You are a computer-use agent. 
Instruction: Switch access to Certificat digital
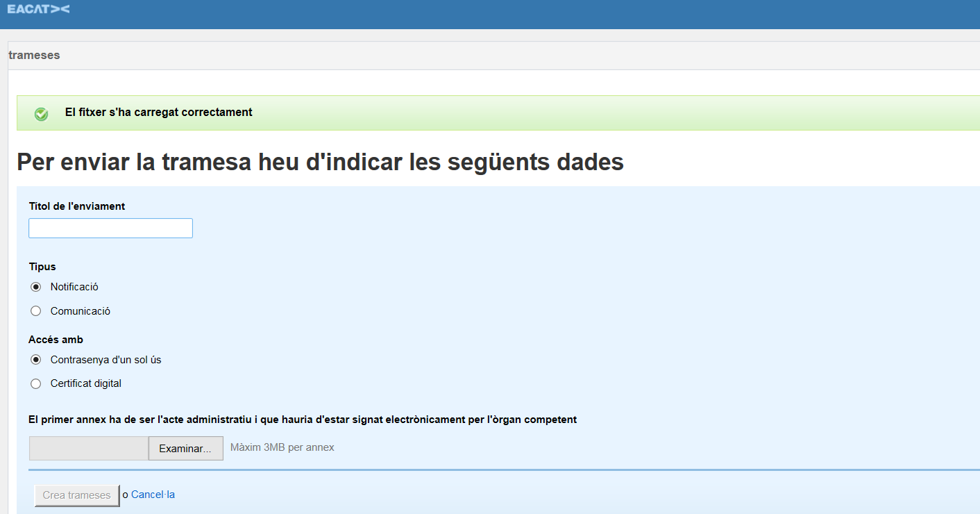tap(36, 383)
